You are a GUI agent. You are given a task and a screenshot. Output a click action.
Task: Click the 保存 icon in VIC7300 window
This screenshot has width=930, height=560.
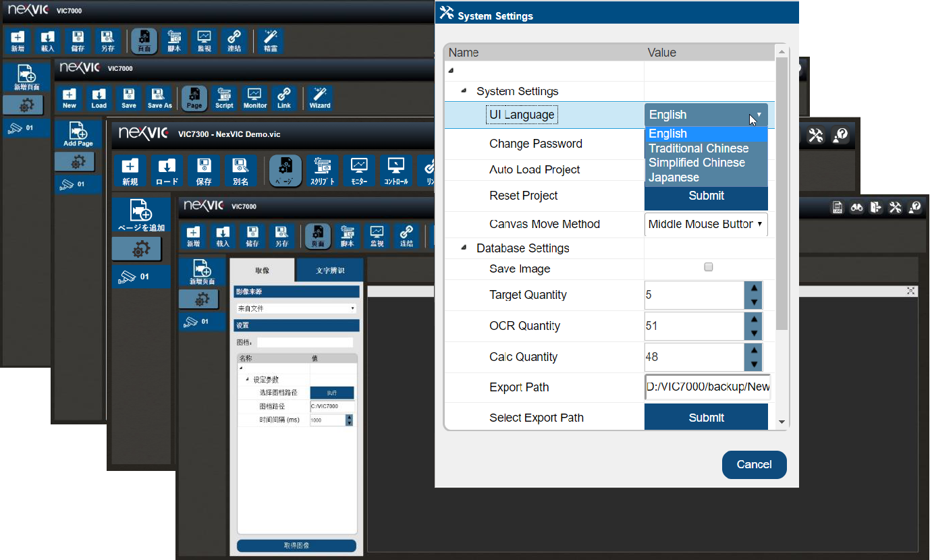[203, 171]
